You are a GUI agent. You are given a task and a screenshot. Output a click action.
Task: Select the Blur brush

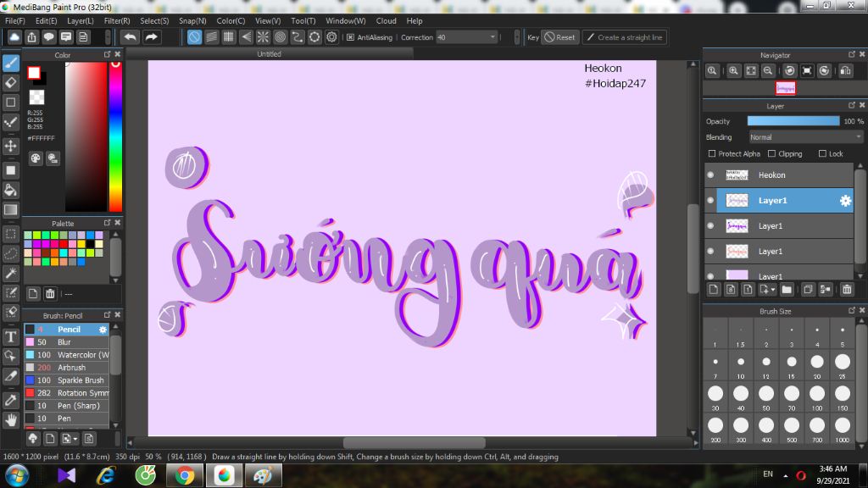tap(66, 342)
